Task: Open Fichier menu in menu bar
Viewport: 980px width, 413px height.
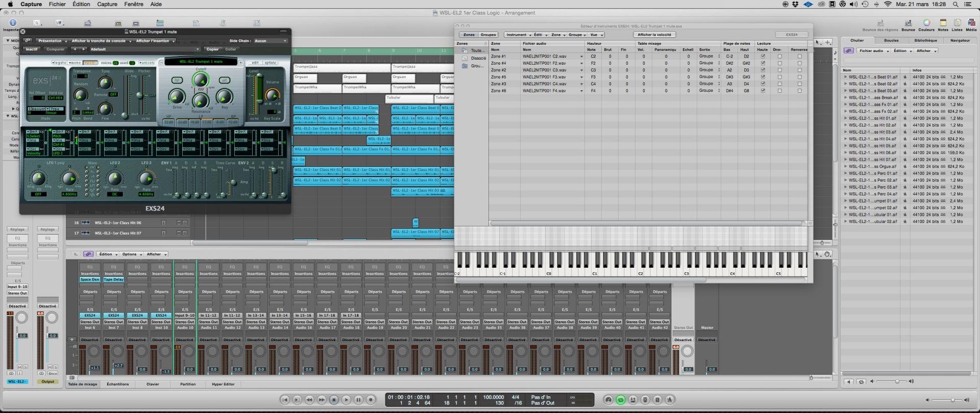Action: click(x=57, y=4)
